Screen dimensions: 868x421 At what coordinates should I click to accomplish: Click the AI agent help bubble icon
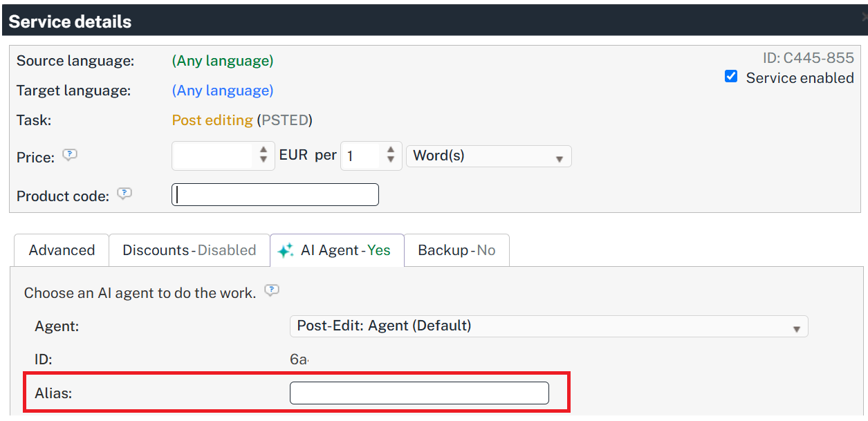272,291
